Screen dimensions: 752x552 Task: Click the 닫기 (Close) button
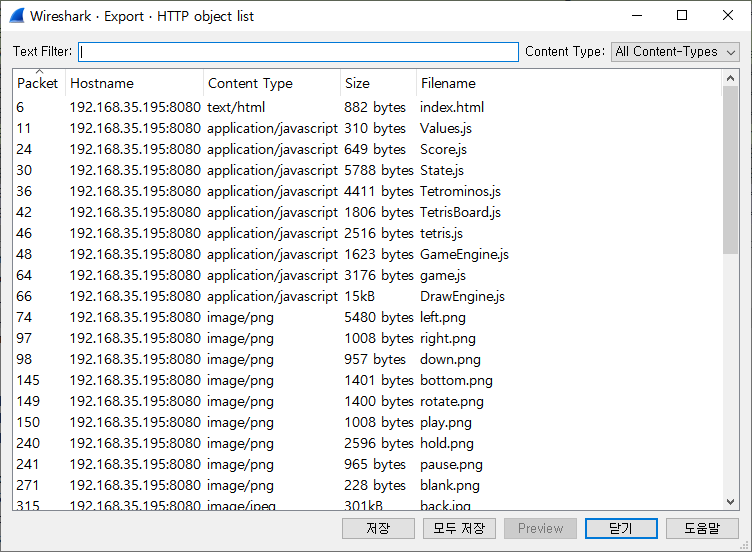coord(621,529)
